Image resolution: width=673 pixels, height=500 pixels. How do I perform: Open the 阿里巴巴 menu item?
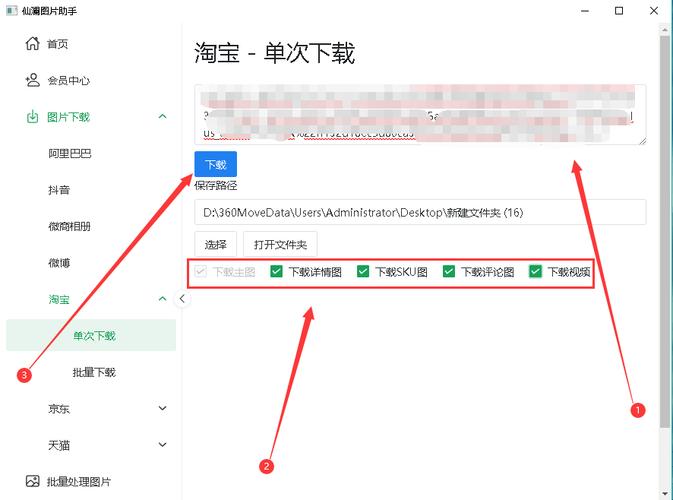tap(70, 153)
